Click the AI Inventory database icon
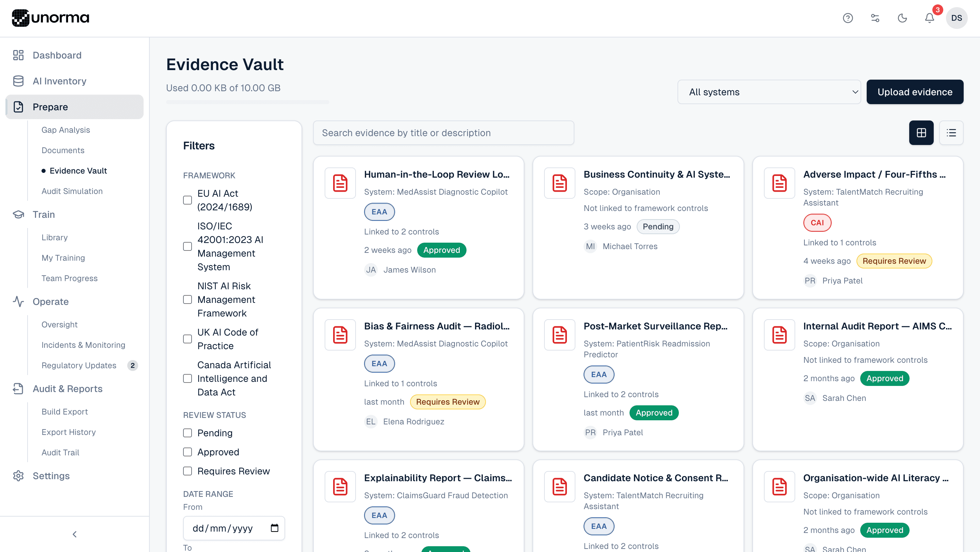980x552 pixels. [x=18, y=81]
